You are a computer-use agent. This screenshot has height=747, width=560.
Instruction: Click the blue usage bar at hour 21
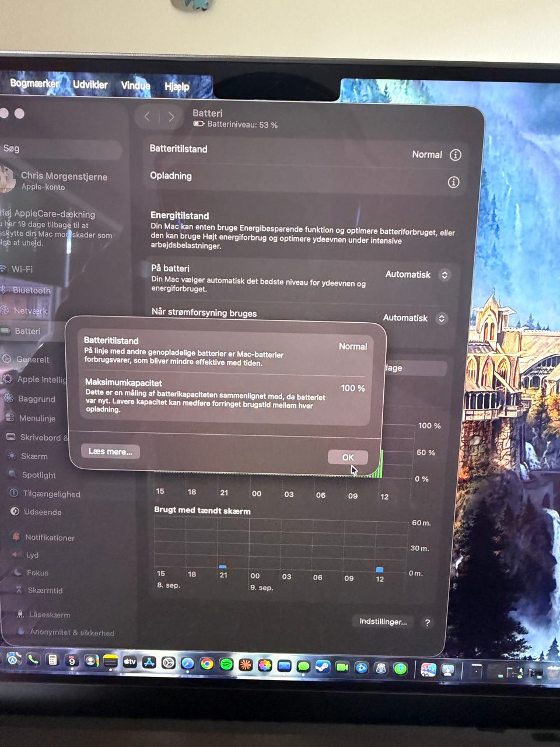(222, 567)
